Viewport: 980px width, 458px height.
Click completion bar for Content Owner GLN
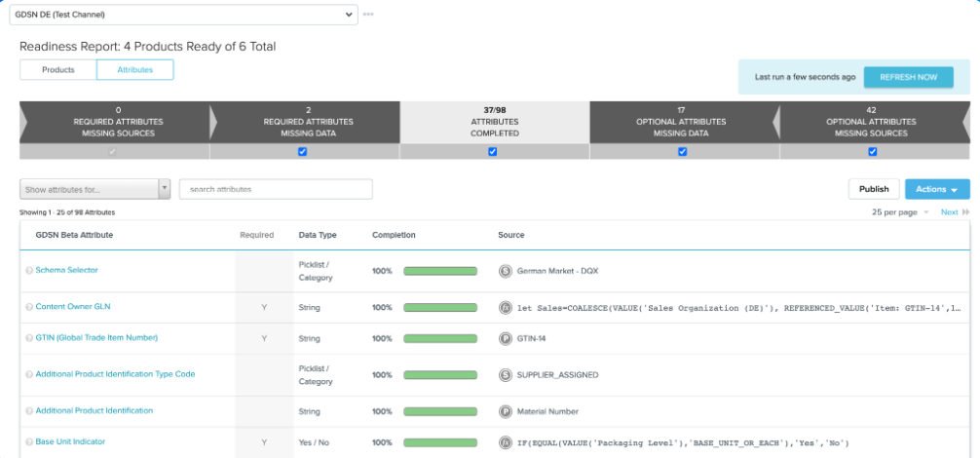coord(440,307)
